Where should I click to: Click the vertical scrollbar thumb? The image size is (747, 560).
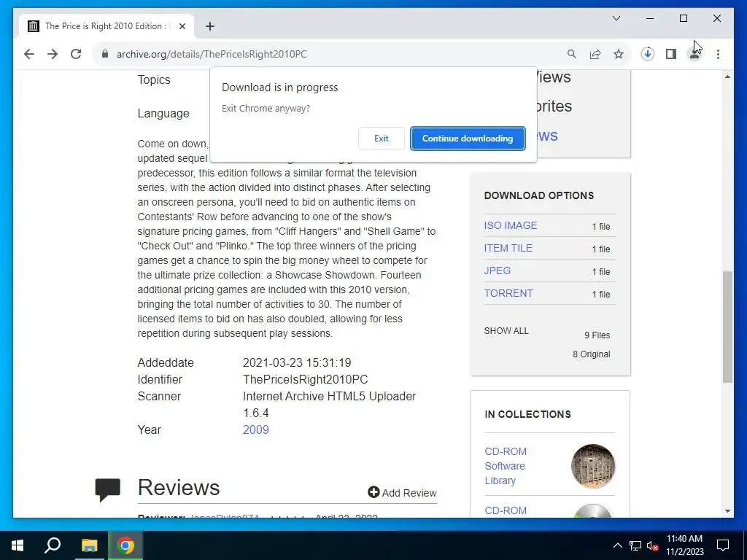[x=727, y=327]
